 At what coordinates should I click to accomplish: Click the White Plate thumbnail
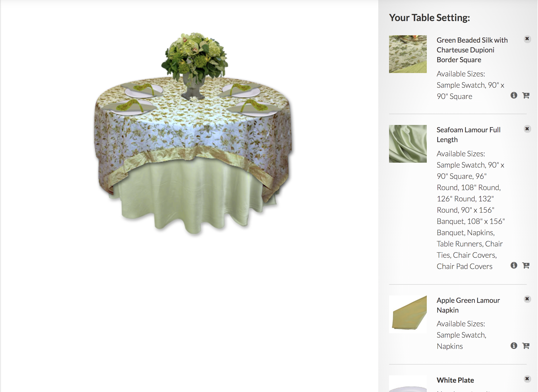coord(408,384)
